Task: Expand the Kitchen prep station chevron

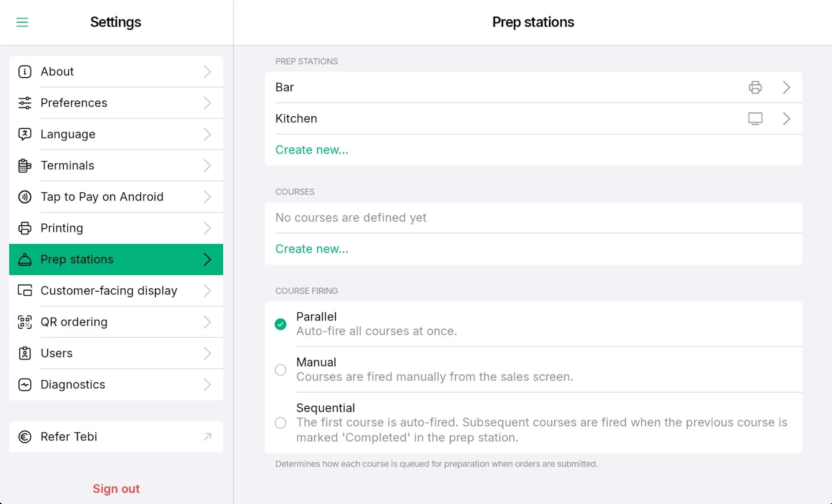Action: pos(786,119)
